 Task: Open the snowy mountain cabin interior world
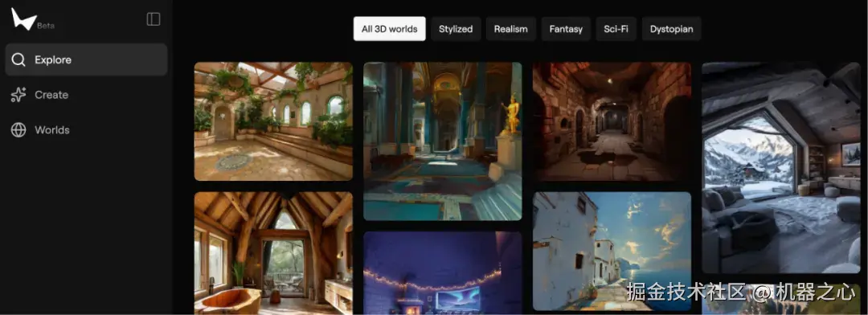pos(782,168)
